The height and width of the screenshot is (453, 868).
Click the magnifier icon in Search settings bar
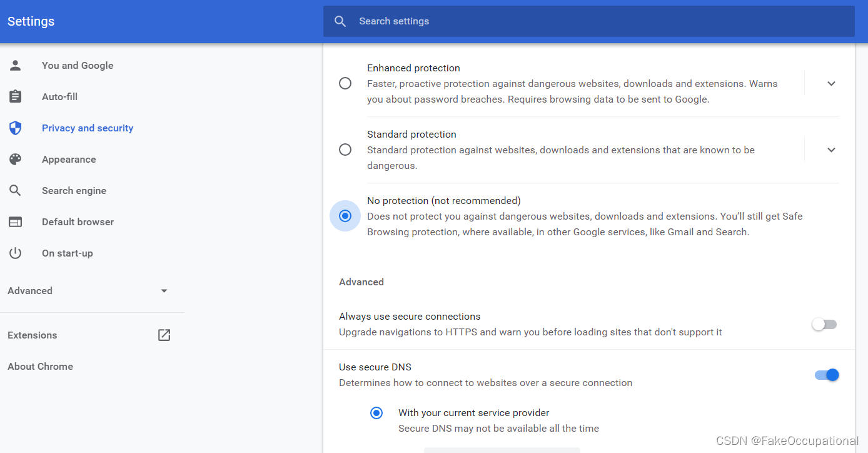point(340,21)
